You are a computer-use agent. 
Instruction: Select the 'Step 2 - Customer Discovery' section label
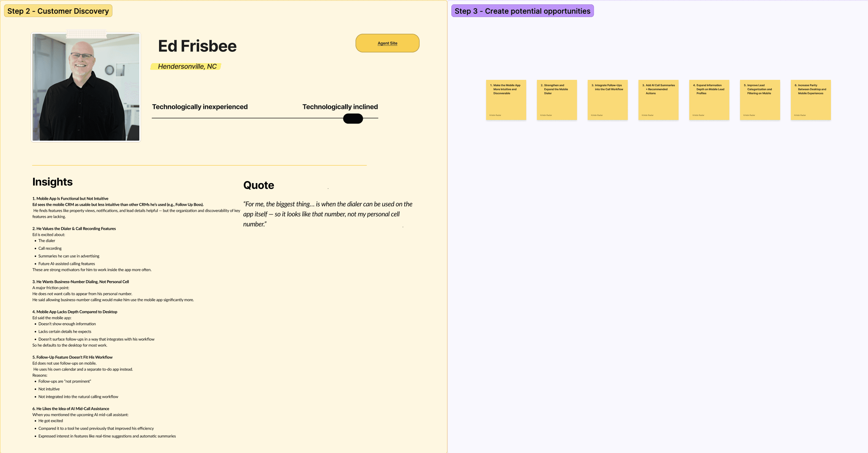point(58,11)
